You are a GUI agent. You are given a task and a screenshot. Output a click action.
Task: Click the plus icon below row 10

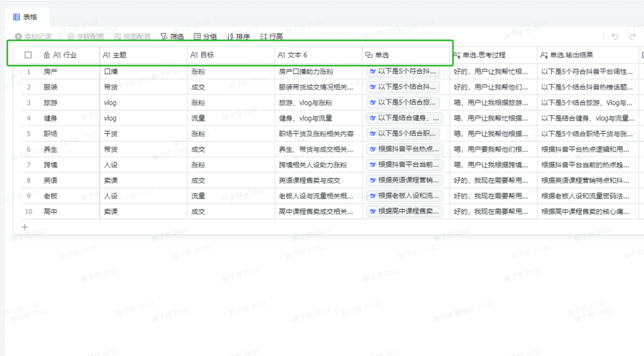[x=25, y=227]
